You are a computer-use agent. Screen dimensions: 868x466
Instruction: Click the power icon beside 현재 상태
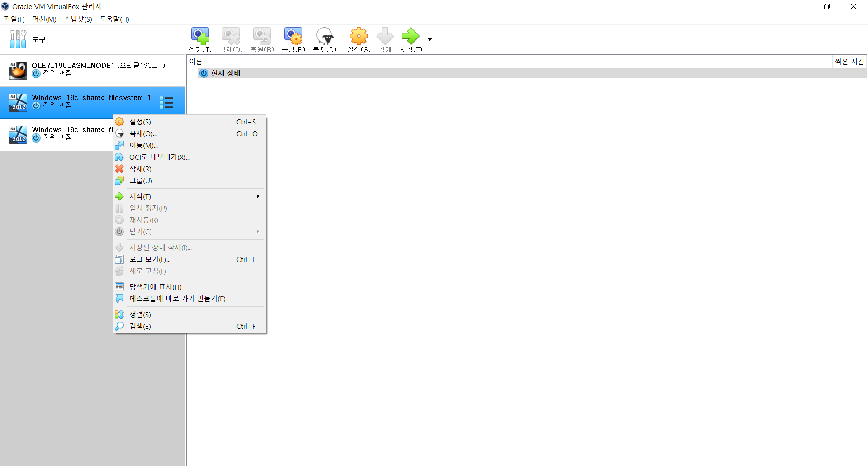204,73
